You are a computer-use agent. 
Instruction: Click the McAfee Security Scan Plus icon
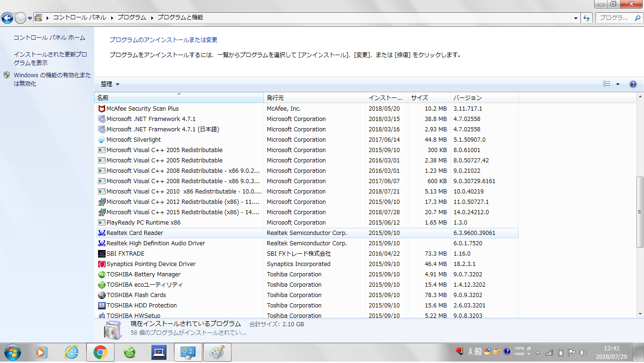coord(101,109)
